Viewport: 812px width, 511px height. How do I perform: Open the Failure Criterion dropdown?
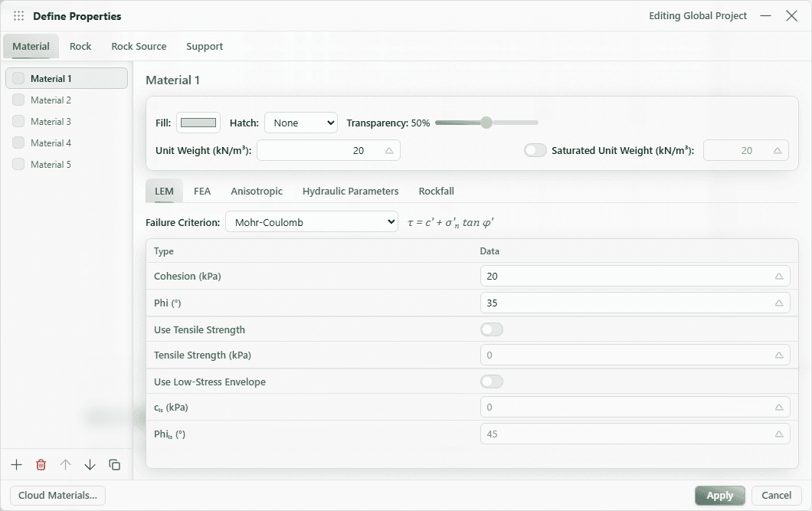point(312,221)
